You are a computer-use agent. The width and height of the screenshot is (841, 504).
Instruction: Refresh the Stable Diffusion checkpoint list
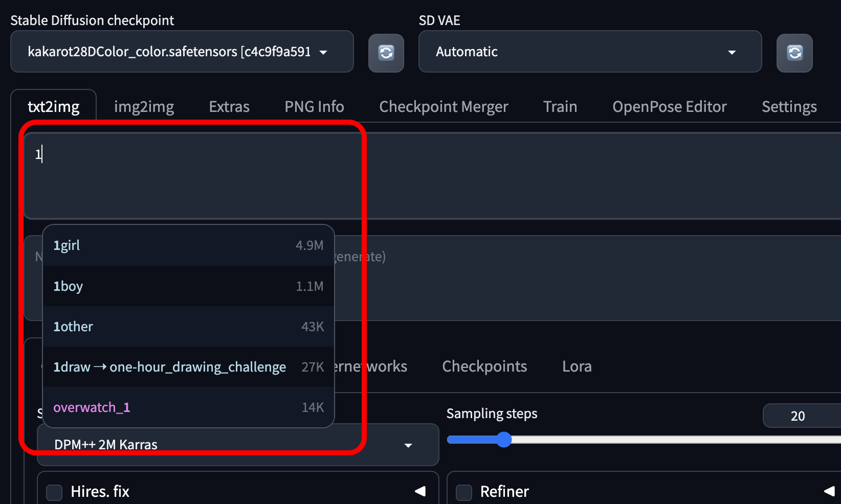pyautogui.click(x=386, y=53)
